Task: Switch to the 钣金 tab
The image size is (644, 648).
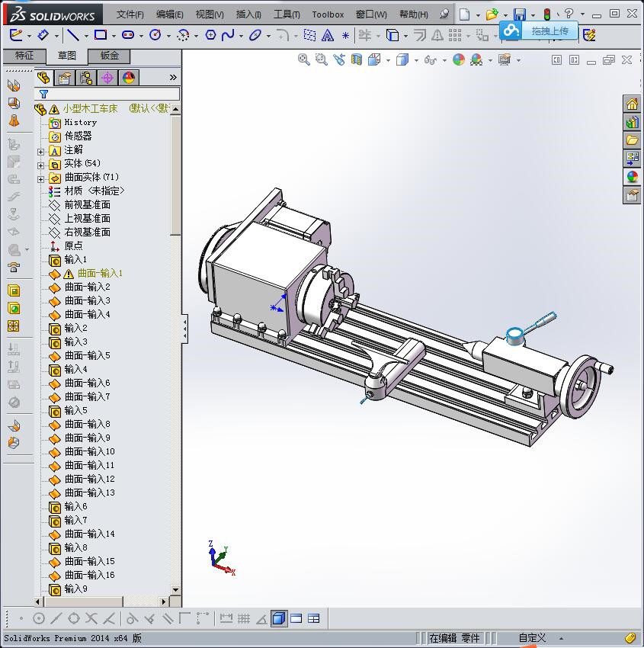Action: tap(110, 56)
